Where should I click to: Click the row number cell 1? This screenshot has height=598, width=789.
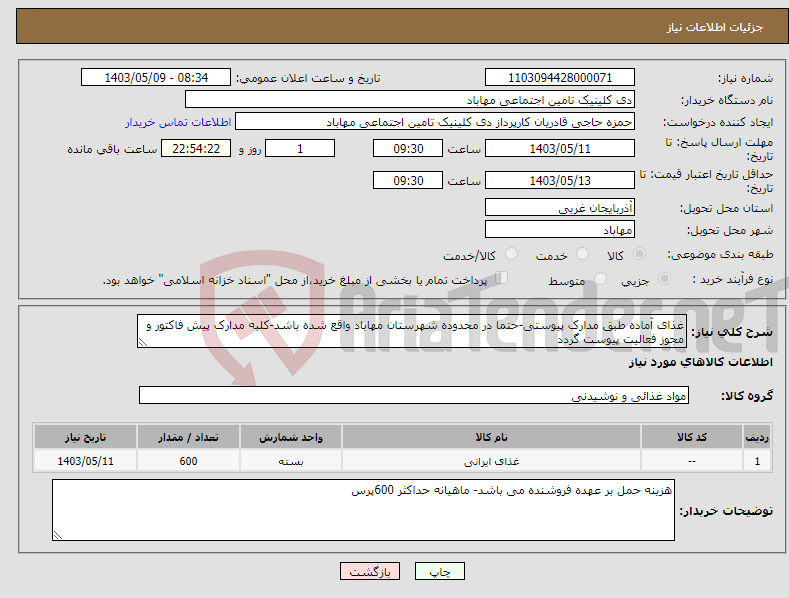[757, 461]
